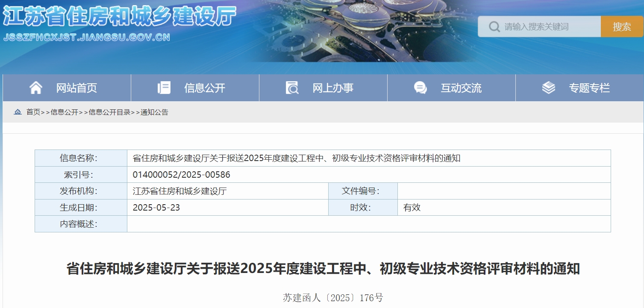644x308 pixels.
Task: Follow the 信息公开 breadcrumb link
Action: [65, 112]
